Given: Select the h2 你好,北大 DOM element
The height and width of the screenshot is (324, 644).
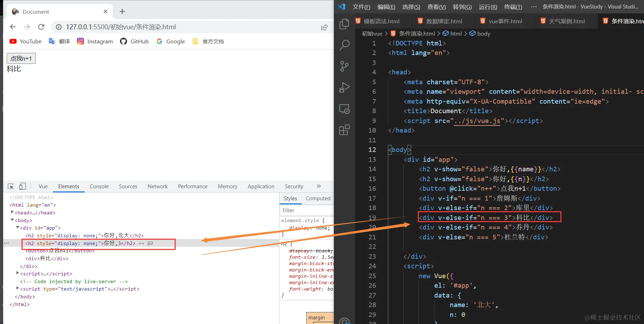Looking at the screenshot, I should [x=84, y=236].
